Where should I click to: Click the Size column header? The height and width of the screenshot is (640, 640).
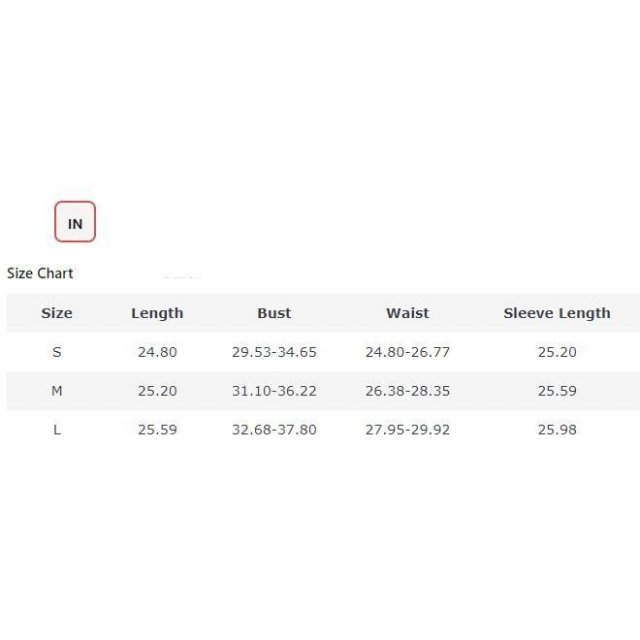tap(57, 313)
